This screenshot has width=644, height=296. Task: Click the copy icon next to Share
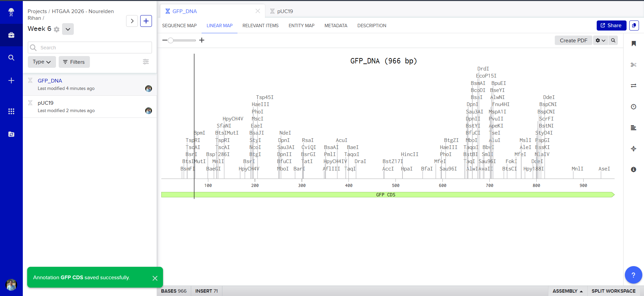[x=634, y=26]
